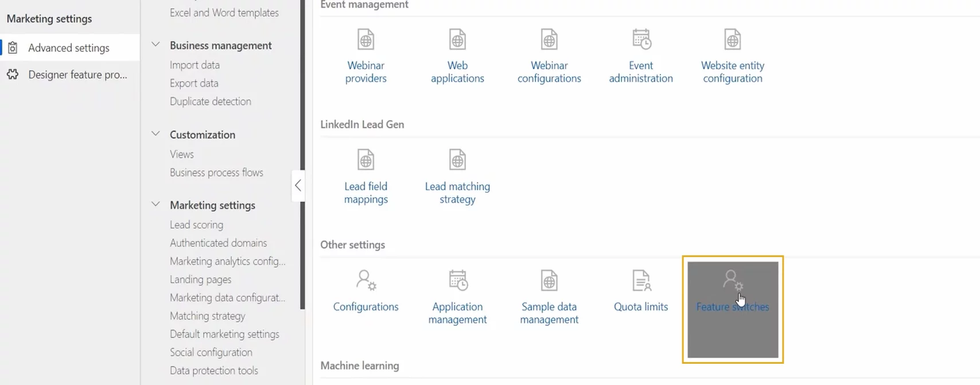Open the Lead scoring link
Screen dimensions: 980x385
tap(196, 225)
